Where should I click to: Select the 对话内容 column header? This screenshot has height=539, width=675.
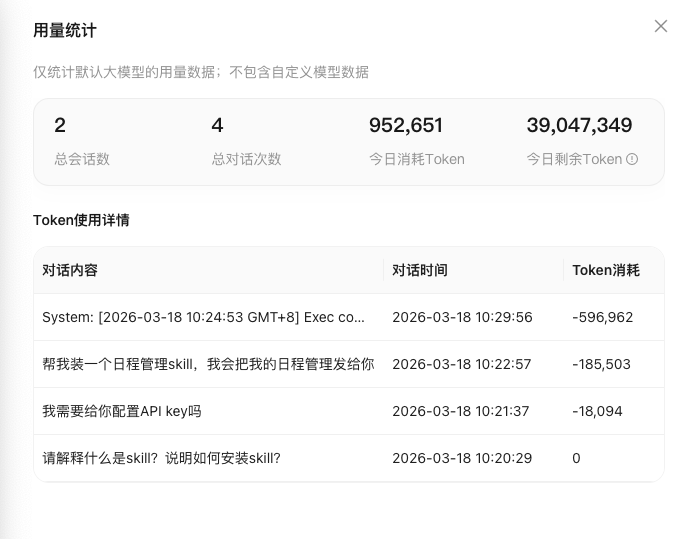[70, 270]
